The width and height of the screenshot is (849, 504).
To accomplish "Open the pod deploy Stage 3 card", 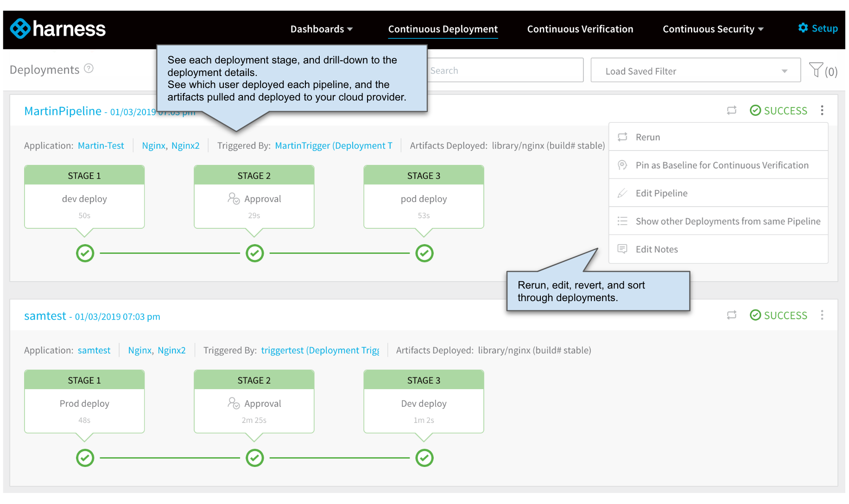I will [424, 197].
